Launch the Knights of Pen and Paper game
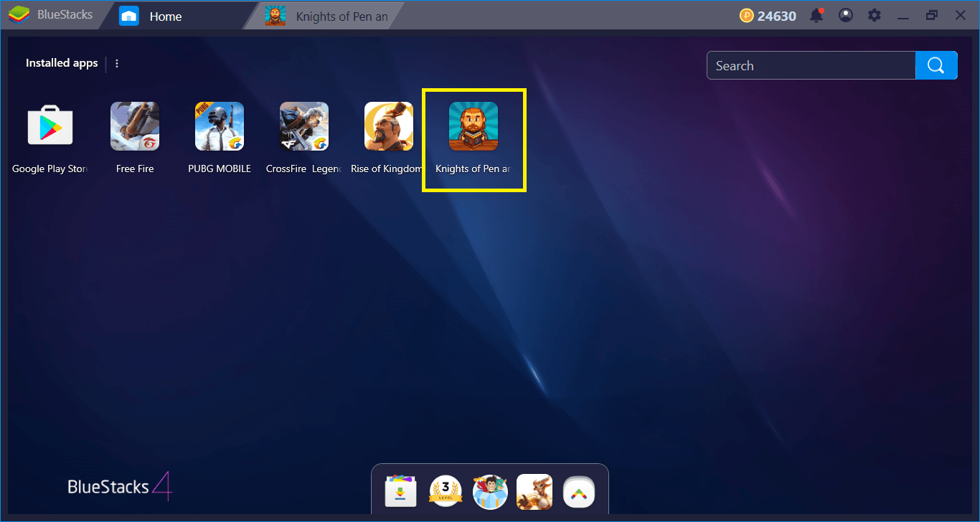Screen dimensions: 980x522 point(473,127)
